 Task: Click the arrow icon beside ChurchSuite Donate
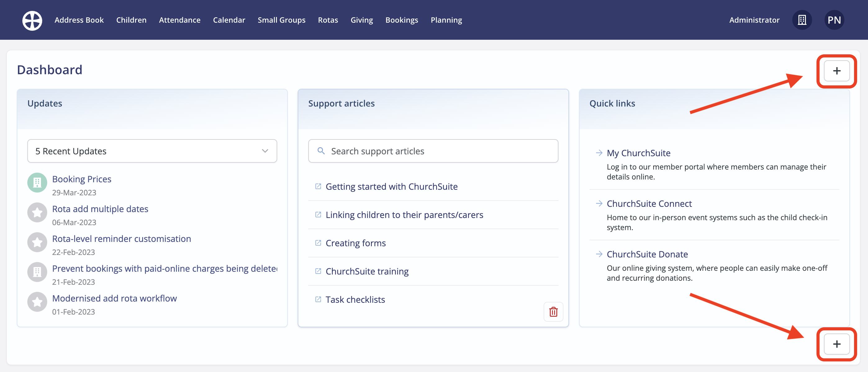click(x=599, y=254)
